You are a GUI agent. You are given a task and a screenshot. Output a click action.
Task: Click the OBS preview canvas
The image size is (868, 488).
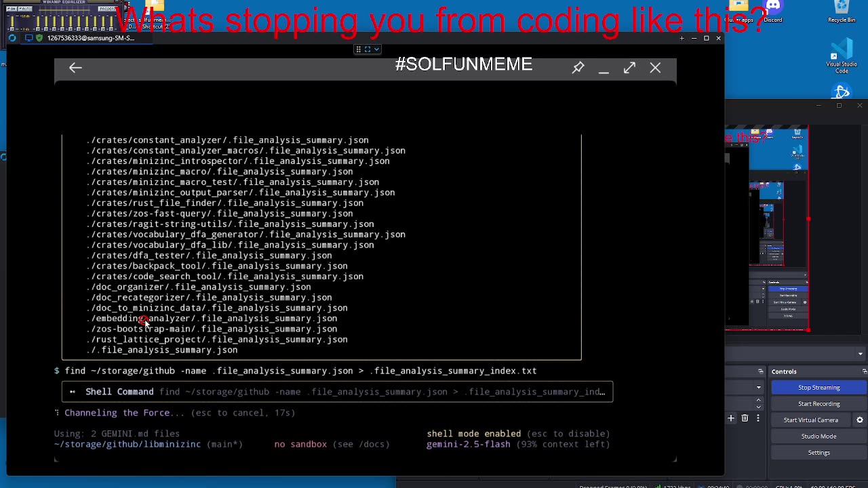pyautogui.click(x=767, y=229)
